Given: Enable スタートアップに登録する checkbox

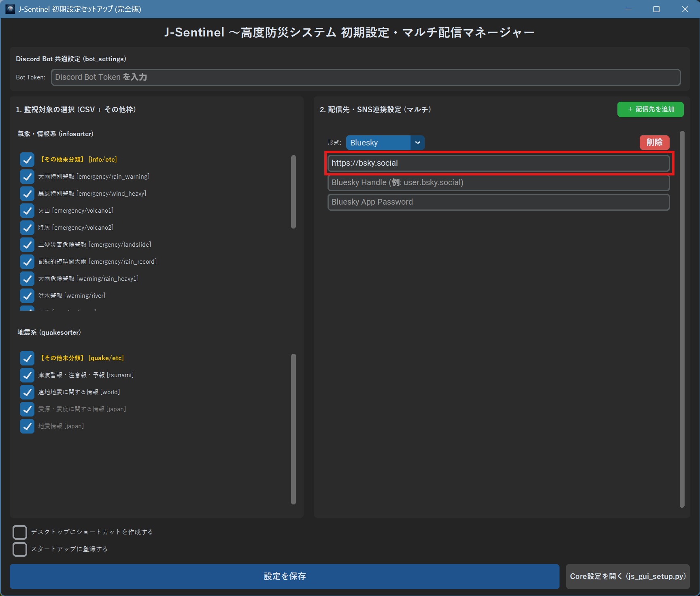Looking at the screenshot, I should click(x=20, y=549).
